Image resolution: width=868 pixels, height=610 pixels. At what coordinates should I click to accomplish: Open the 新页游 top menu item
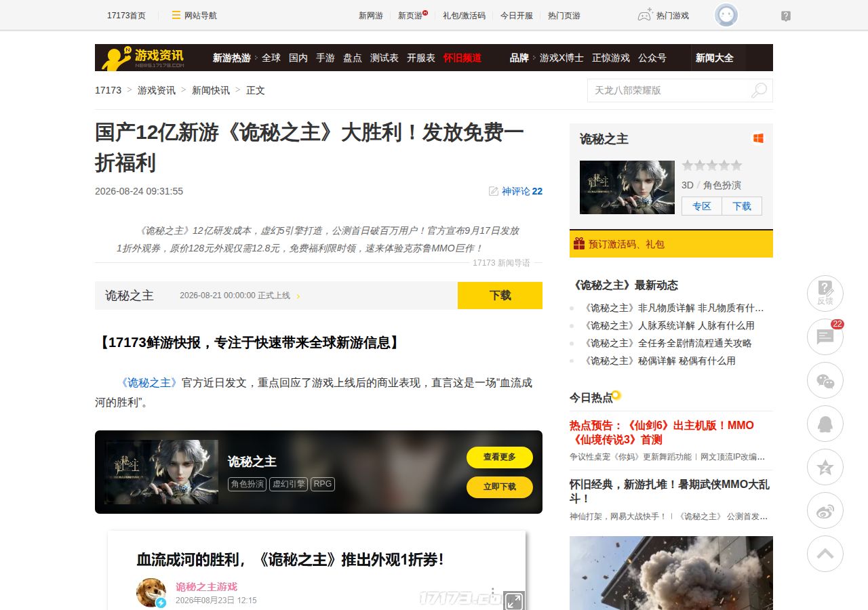[x=411, y=16]
